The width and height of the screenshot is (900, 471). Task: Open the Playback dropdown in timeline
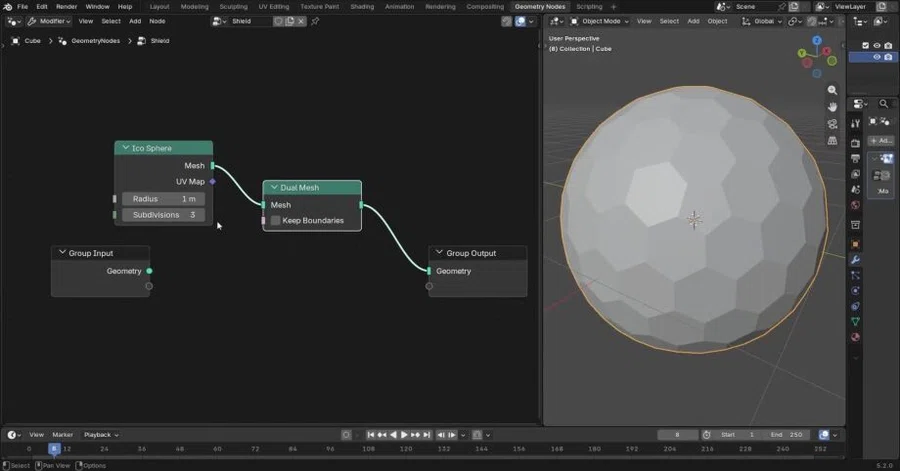point(101,435)
